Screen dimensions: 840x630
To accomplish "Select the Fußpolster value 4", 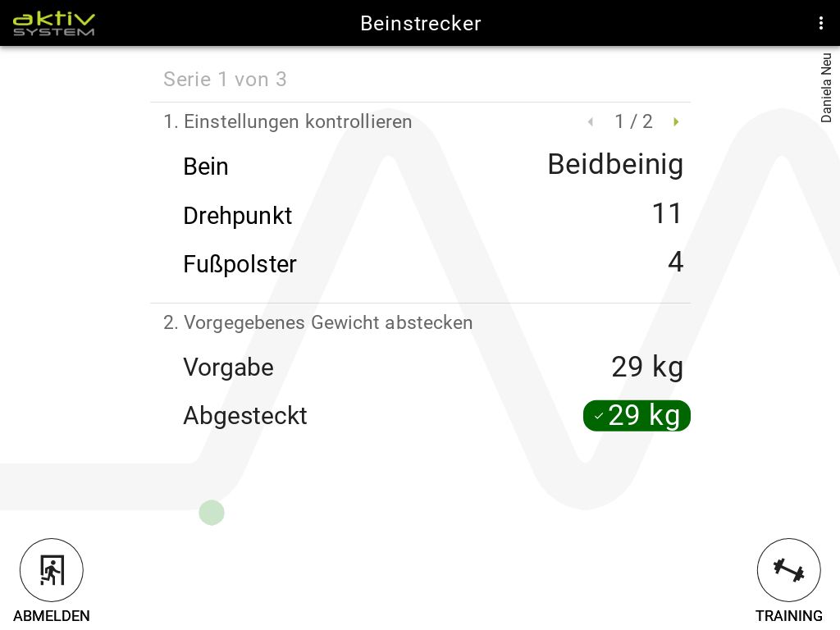I will (675, 262).
